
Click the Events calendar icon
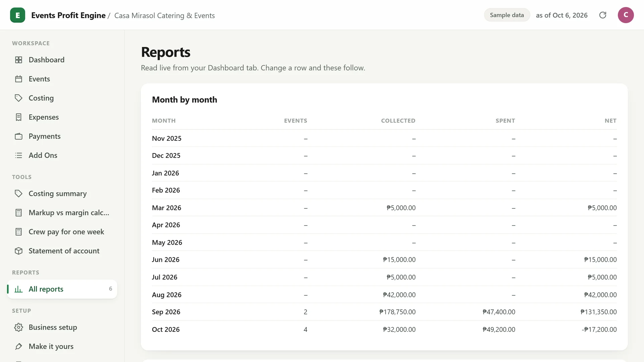19,79
